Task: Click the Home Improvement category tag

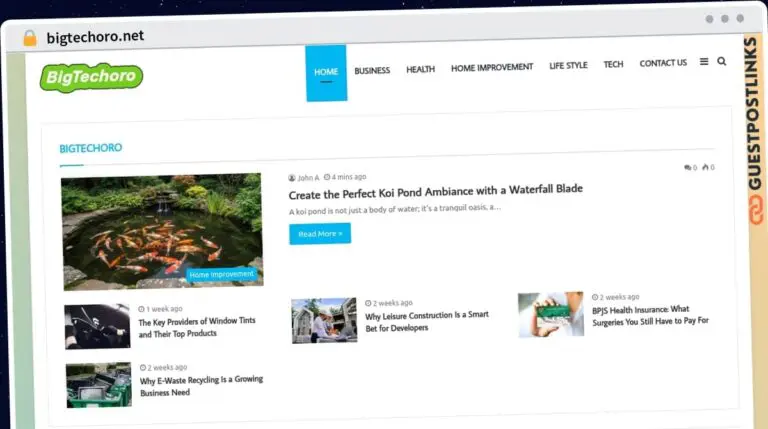Action: click(221, 274)
